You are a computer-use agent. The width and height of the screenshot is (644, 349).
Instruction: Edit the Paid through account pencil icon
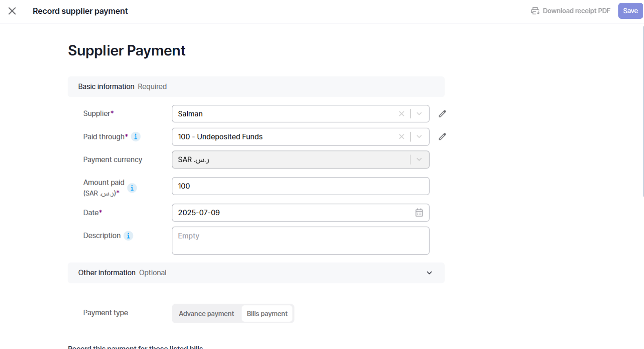[442, 137]
